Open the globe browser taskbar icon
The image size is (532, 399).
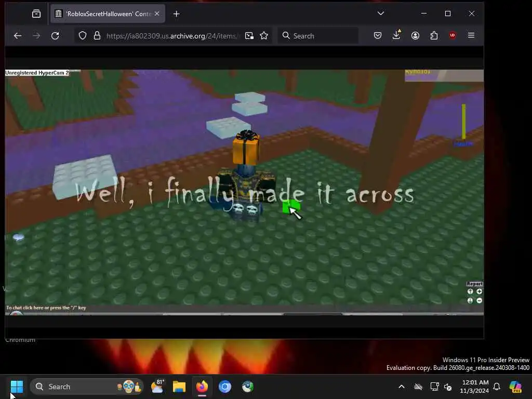point(248,387)
